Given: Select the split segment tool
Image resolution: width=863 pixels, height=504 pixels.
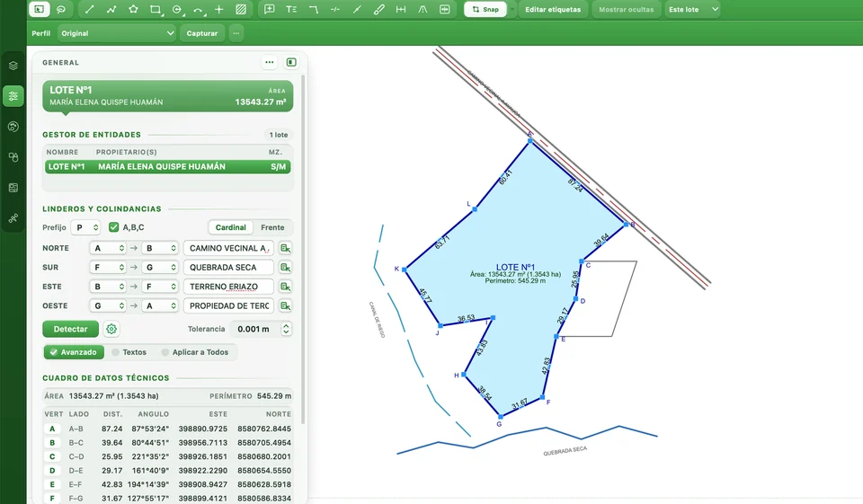Looking at the screenshot, I should 357,9.
